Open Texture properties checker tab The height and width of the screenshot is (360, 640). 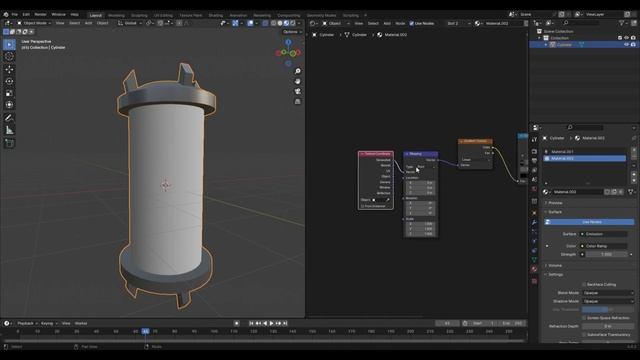click(x=534, y=281)
